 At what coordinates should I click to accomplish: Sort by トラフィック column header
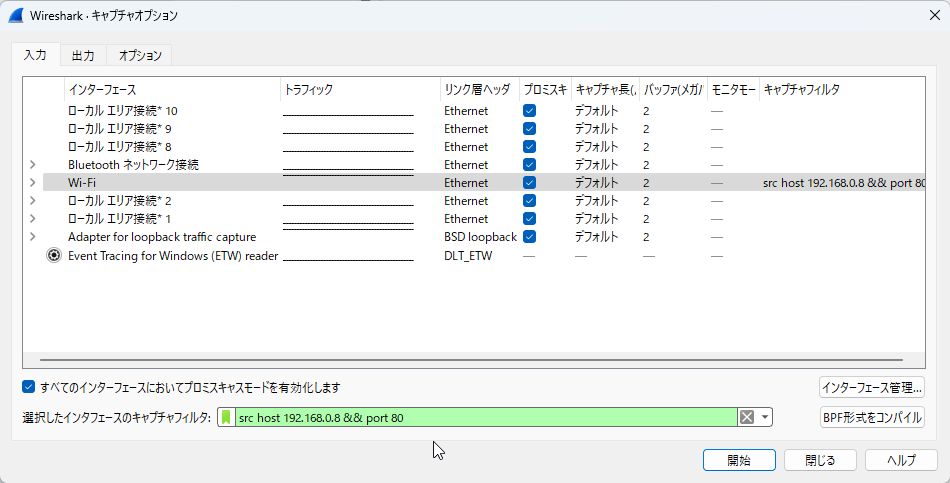click(360, 90)
